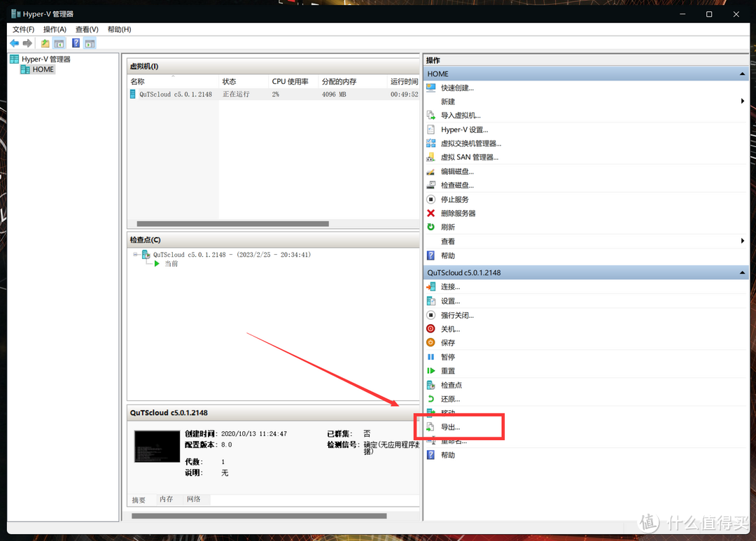Click the 强行关闭 icon
Screen dimensions: 756x541
click(x=431, y=315)
